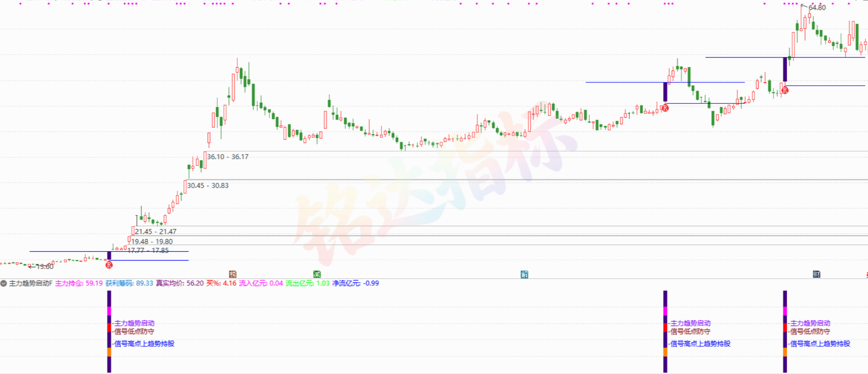Open the 主力趋势启动F indicator name label

31,283
